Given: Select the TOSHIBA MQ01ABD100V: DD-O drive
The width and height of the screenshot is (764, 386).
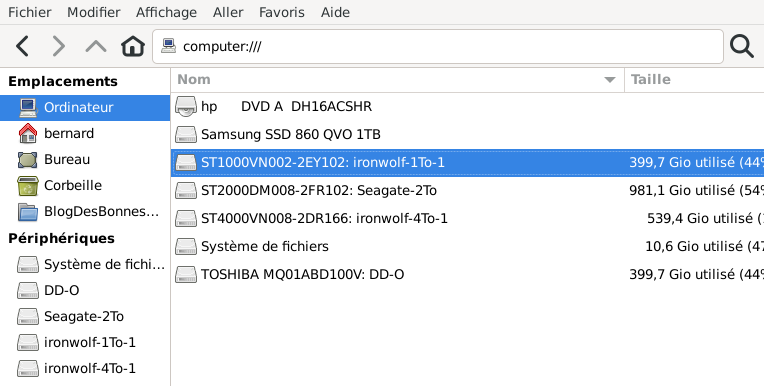Looking at the screenshot, I should pos(467,274).
